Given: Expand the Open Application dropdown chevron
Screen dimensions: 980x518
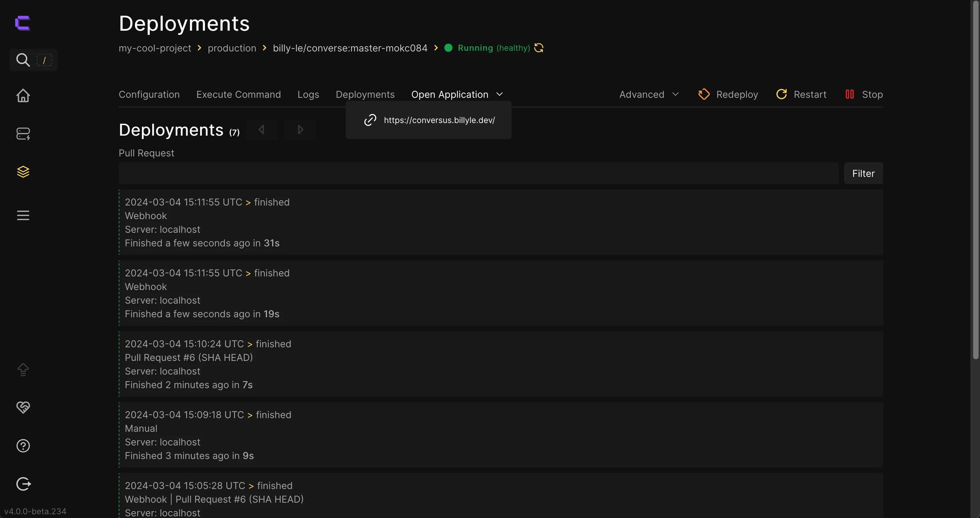Looking at the screenshot, I should click(x=500, y=94).
